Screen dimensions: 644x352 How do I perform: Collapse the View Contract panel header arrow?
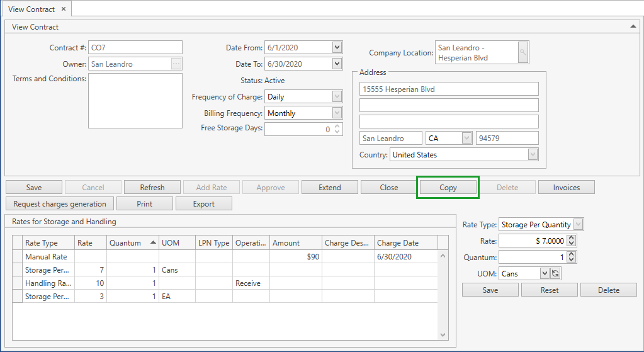coord(633,26)
